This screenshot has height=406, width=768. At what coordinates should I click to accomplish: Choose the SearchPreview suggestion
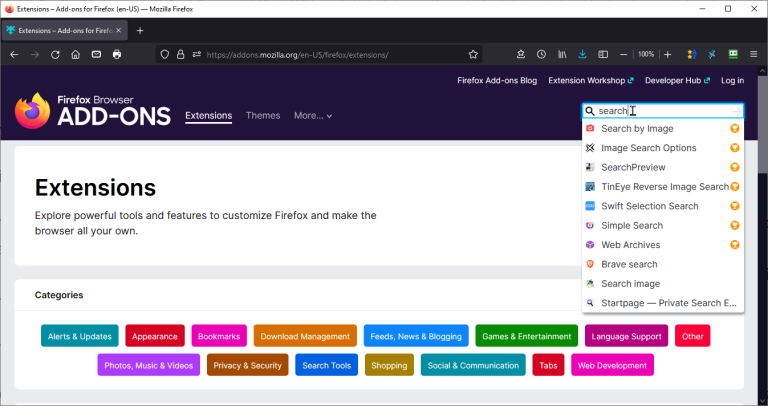point(663,167)
